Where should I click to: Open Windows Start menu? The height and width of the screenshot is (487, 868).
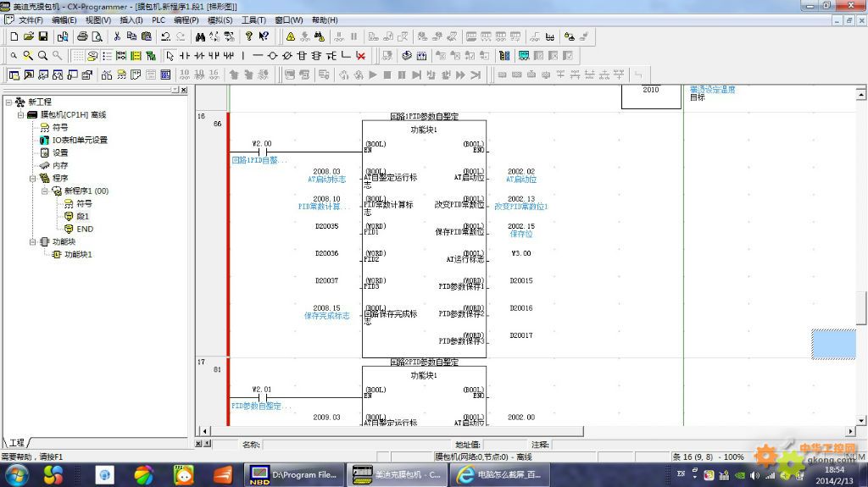click(x=17, y=475)
